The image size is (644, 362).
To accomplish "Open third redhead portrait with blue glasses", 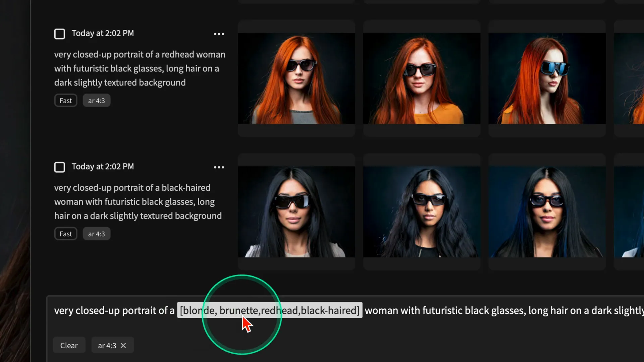I will [547, 78].
